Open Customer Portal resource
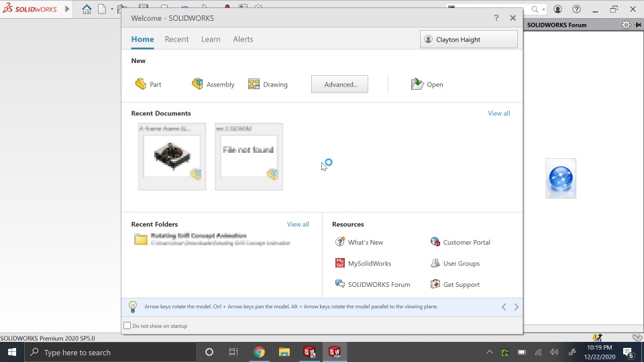Image resolution: width=644 pixels, height=362 pixels. tap(460, 242)
